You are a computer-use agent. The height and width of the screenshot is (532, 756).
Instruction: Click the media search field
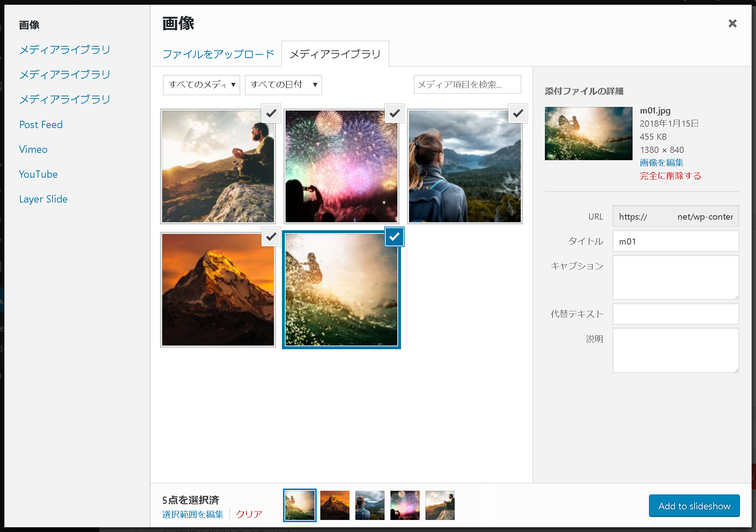(467, 85)
